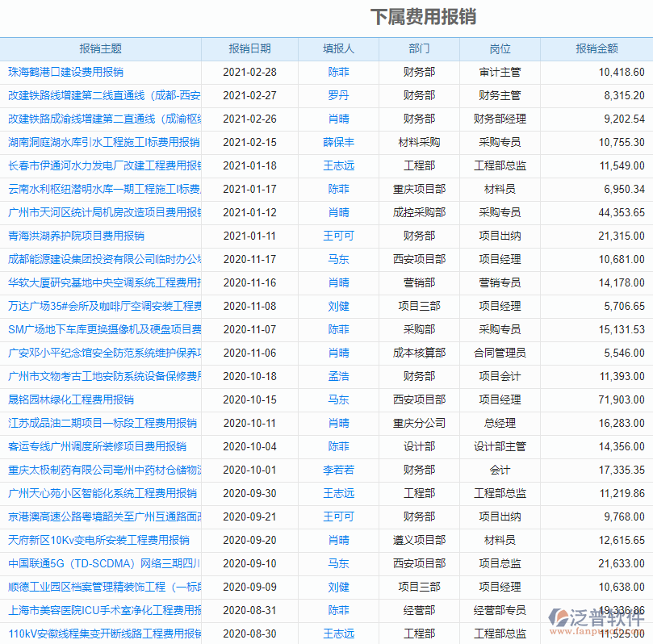Screen dimensions: 653x644
Task: Sort by the 报销金额 column header
Action: click(596, 49)
